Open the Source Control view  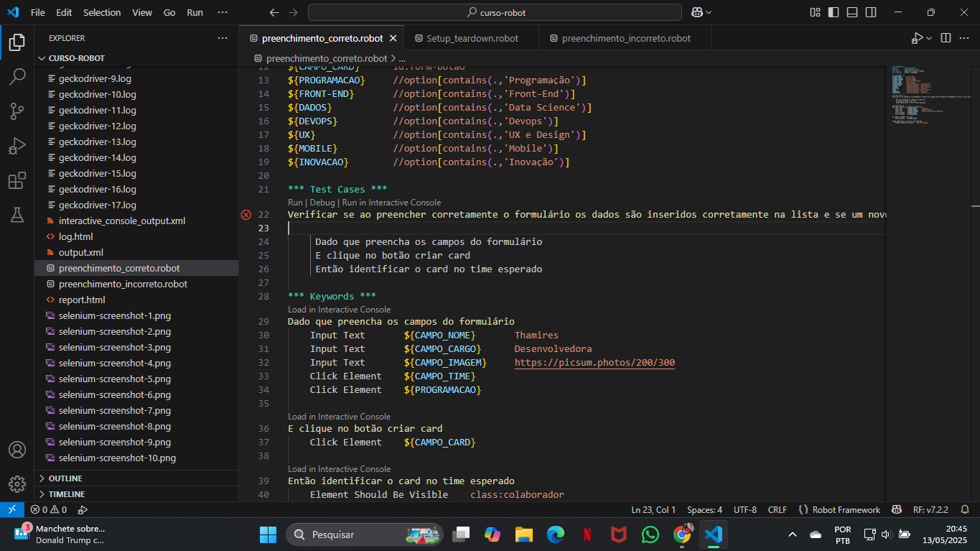pyautogui.click(x=17, y=111)
